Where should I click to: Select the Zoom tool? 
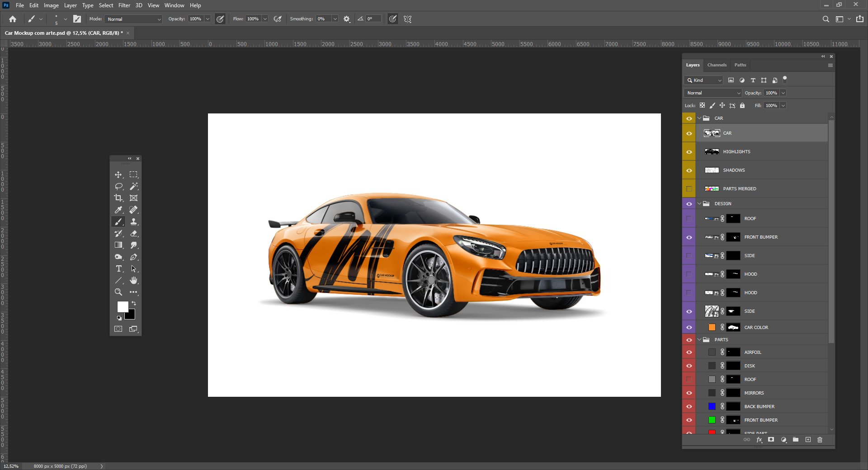[118, 292]
